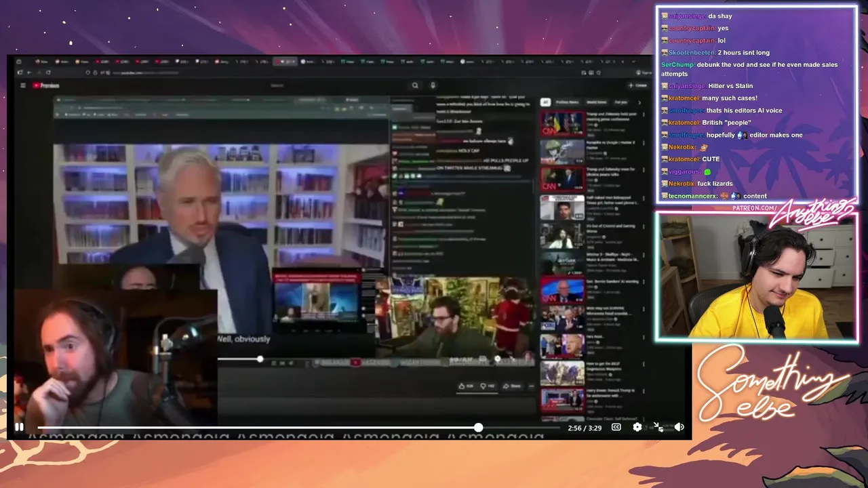
Task: Click the Skootenbeeten username in chat
Action: click(692, 52)
